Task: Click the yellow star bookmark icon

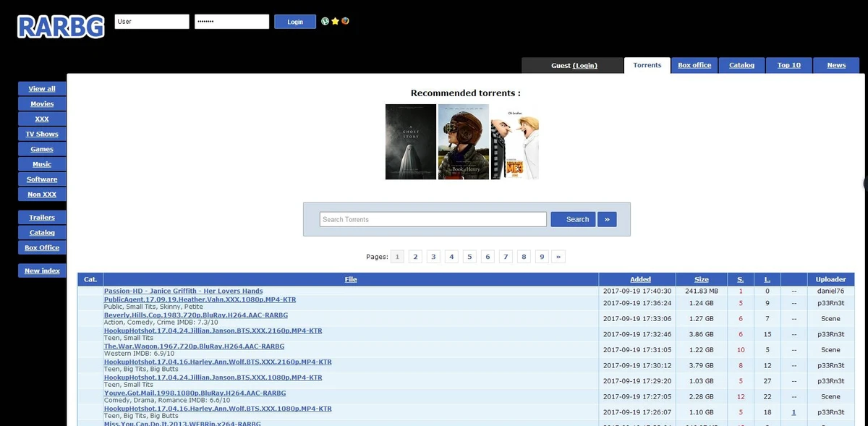Action: (336, 22)
